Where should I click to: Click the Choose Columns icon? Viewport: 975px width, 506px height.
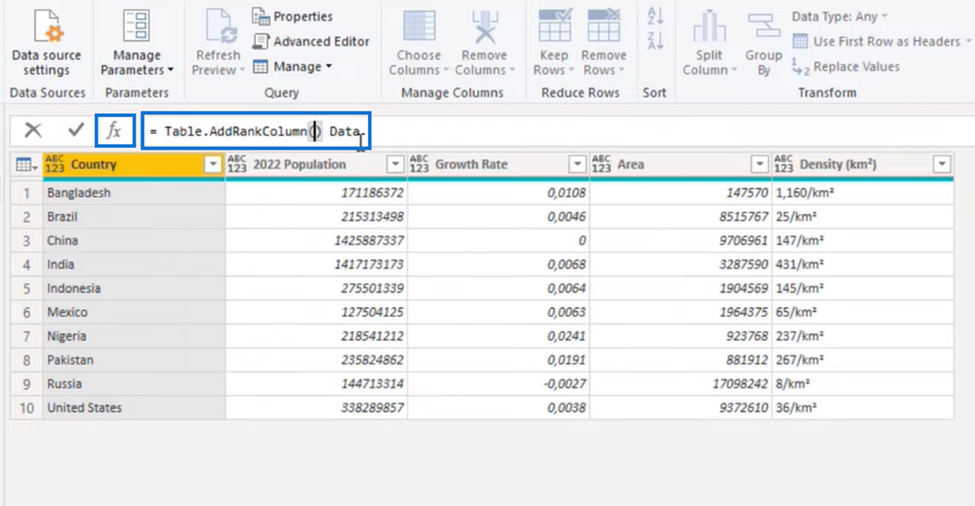pyautogui.click(x=419, y=26)
